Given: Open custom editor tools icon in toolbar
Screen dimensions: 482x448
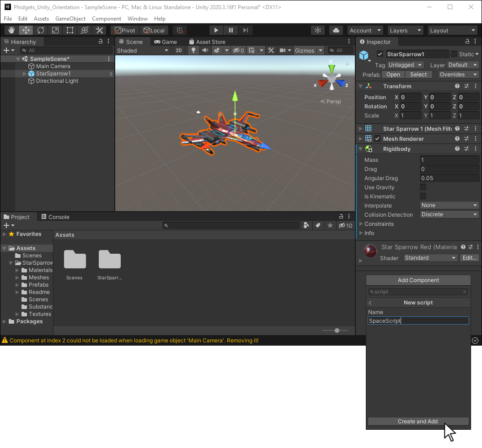Looking at the screenshot, I should click(99, 30).
